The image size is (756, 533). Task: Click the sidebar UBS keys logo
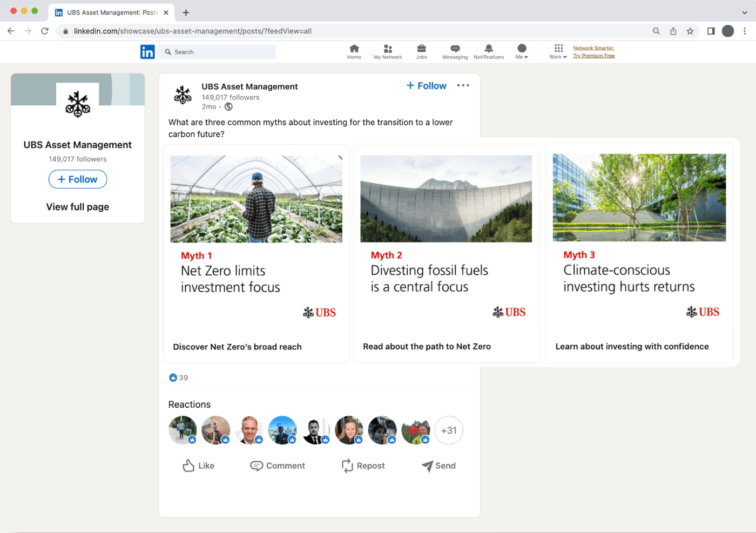[78, 104]
